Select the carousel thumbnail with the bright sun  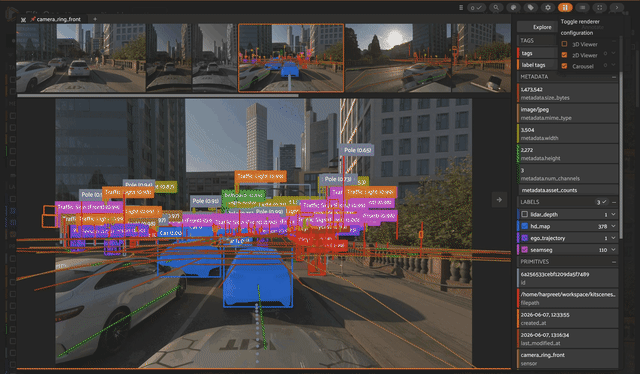tap(398, 58)
